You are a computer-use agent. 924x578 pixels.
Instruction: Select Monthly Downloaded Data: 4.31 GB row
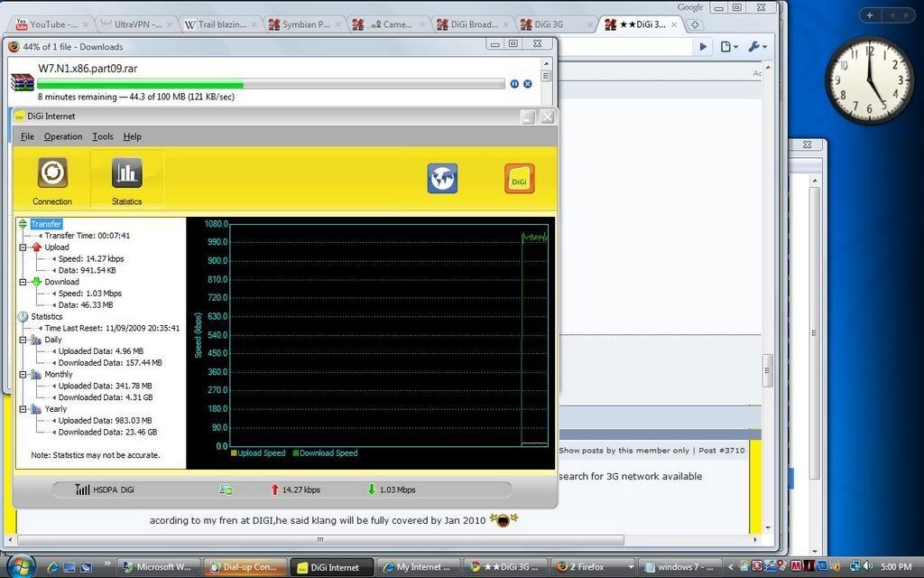point(106,397)
